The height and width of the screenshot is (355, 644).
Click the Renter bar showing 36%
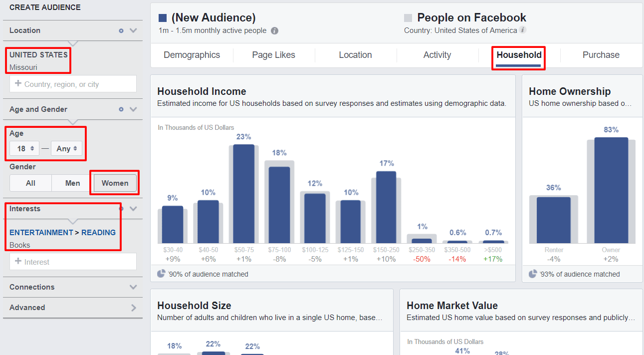[554, 220]
